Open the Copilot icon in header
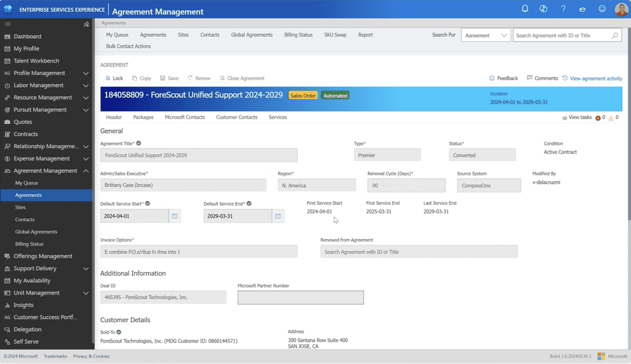This screenshot has height=364, width=631. click(x=543, y=9)
